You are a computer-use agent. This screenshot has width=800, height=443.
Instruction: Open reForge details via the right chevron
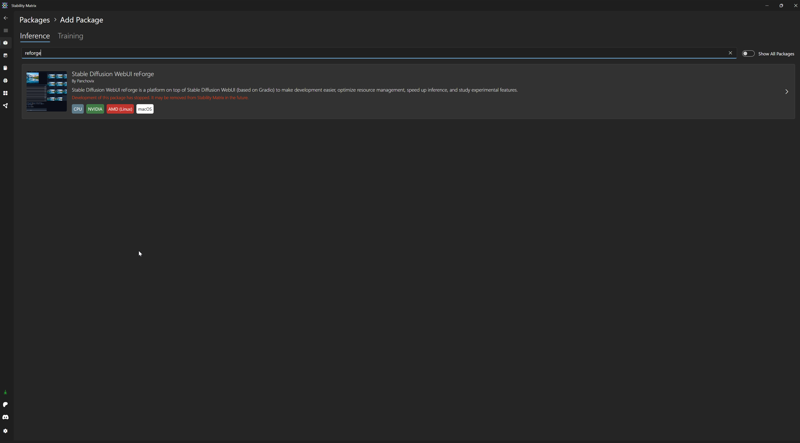pos(786,91)
